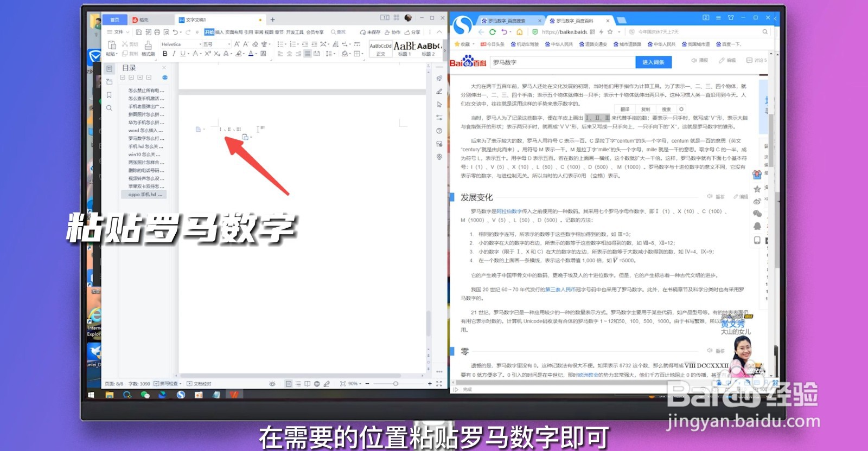Viewport: 868px width, 451px height.
Task: Bookmark the page with the star icon
Action: (610, 32)
